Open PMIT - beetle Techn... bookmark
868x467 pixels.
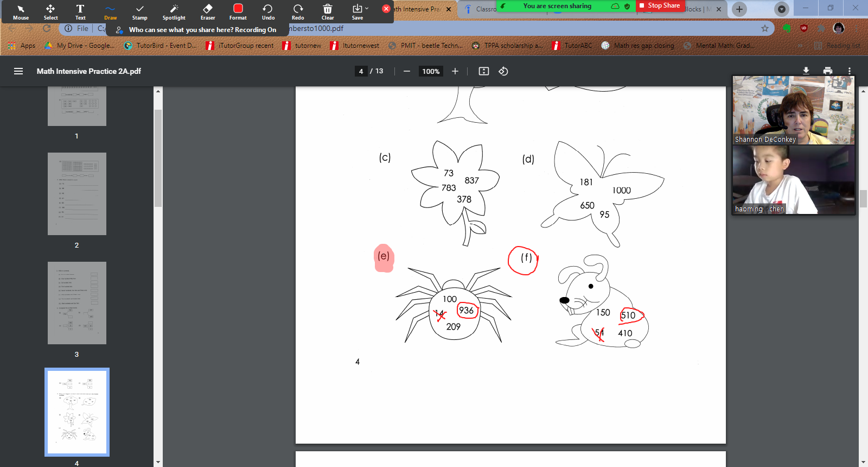click(x=426, y=46)
